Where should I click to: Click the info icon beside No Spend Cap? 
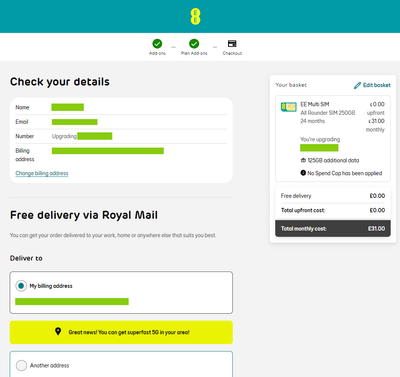point(303,173)
